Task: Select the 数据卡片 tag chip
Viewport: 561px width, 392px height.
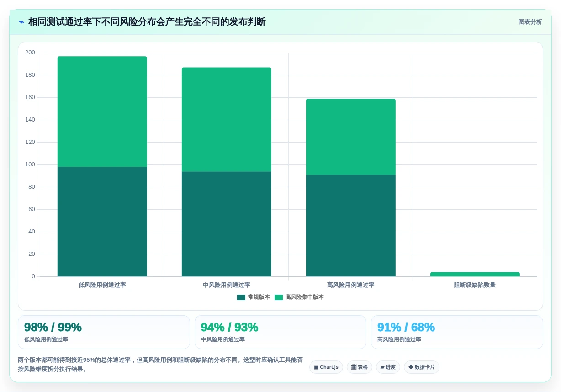Action: 422,367
